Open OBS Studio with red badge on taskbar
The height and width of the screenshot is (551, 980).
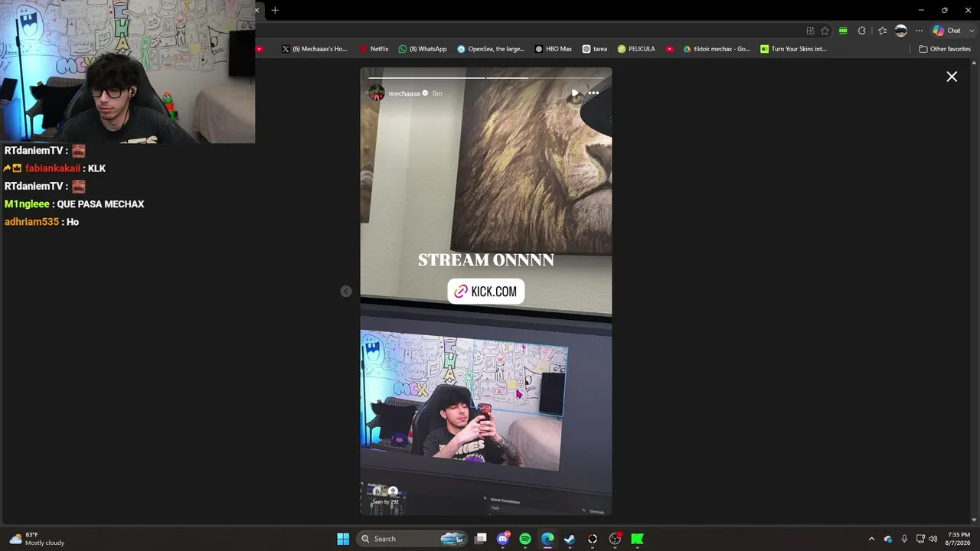(615, 539)
